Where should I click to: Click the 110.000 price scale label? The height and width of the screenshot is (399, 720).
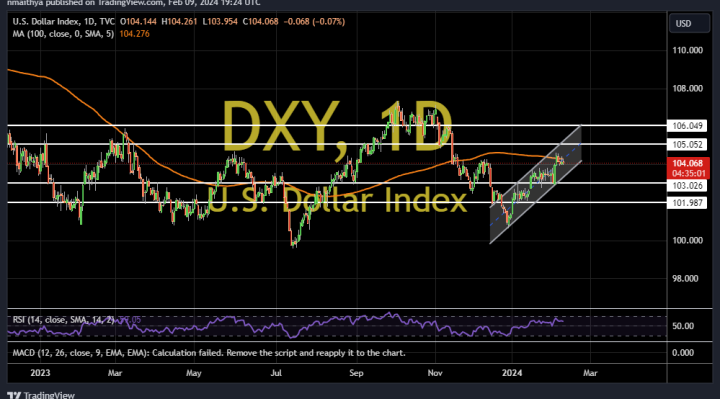click(x=687, y=50)
